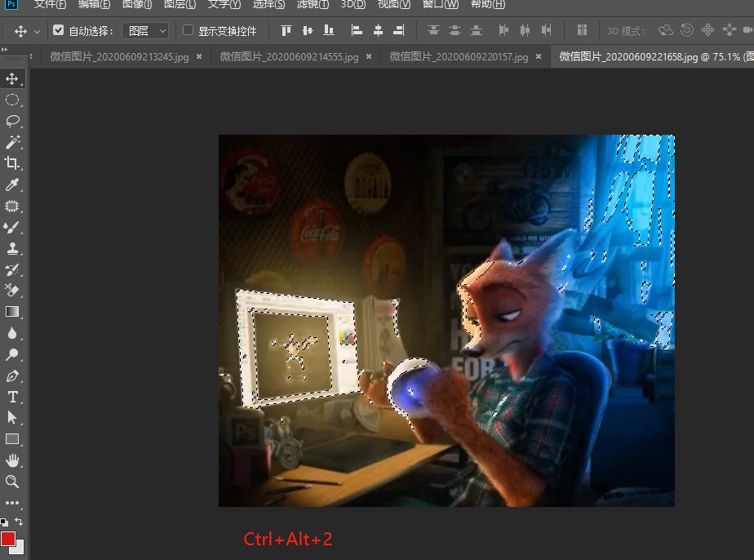Select the Lasso tool
This screenshot has height=560, width=754.
coord(12,121)
